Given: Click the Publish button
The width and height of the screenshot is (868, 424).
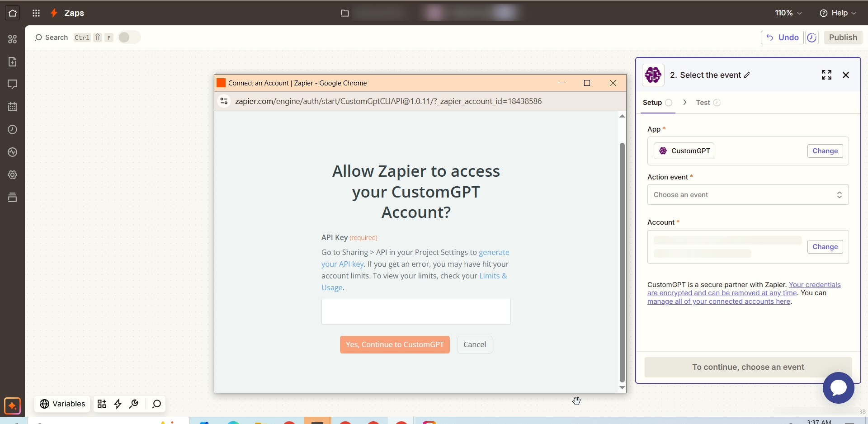Looking at the screenshot, I should click(843, 38).
